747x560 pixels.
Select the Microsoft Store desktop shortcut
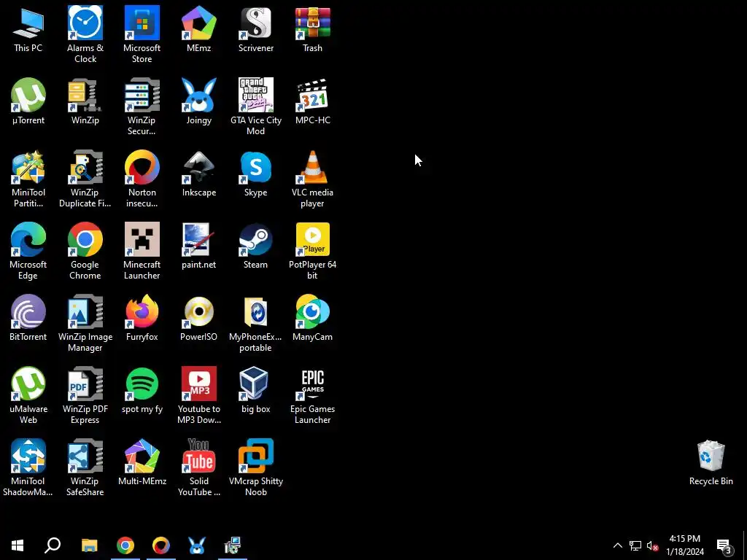[142, 34]
